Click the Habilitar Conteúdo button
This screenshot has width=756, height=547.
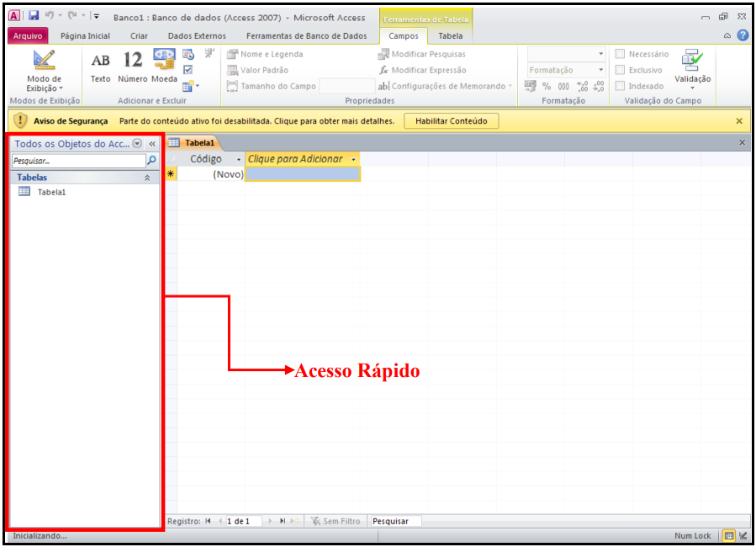[451, 121]
